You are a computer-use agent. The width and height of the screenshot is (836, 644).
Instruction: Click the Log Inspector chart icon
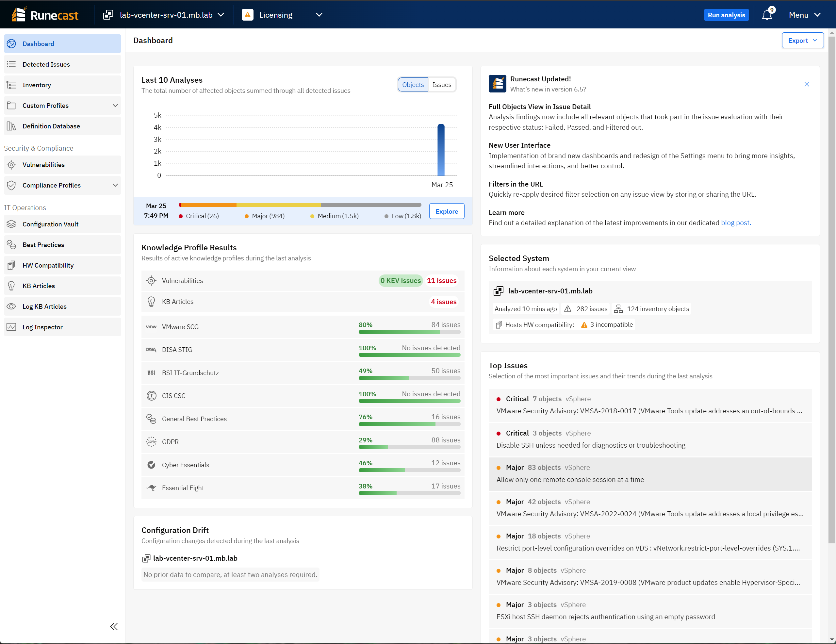click(11, 327)
